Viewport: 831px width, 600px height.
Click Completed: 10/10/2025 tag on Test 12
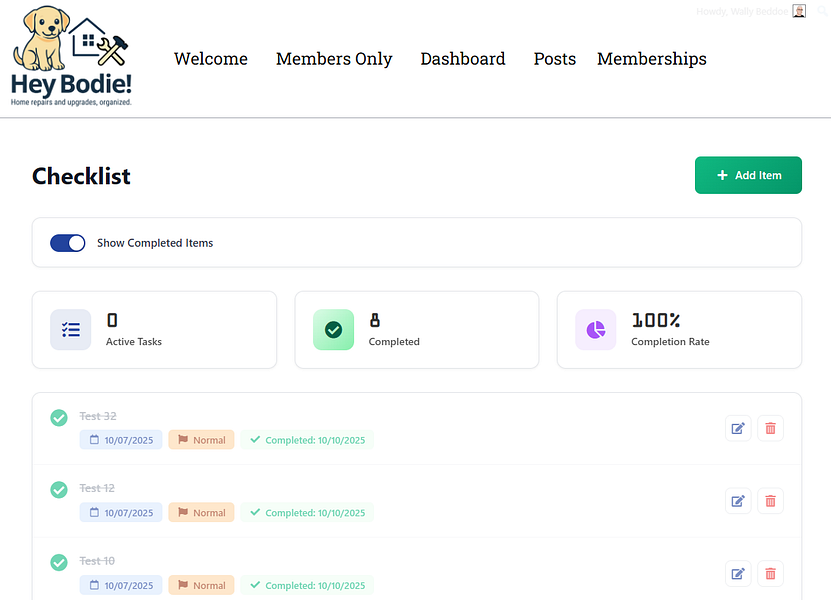(307, 513)
